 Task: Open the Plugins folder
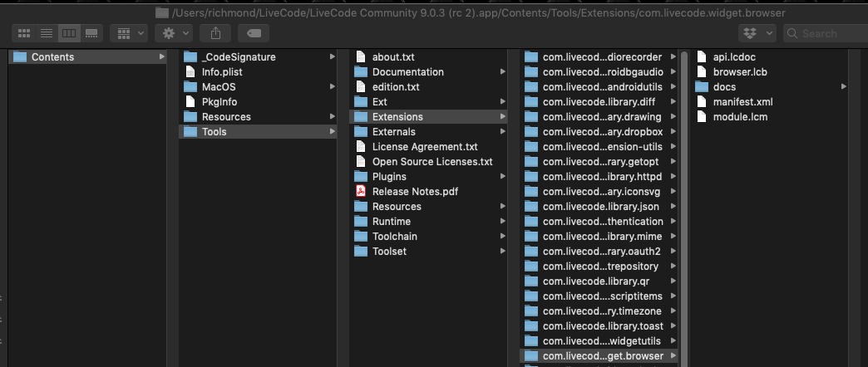tap(389, 177)
